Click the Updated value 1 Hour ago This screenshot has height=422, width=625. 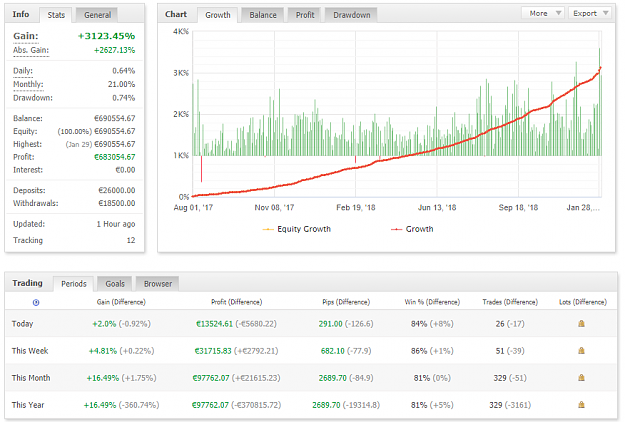pyautogui.click(x=116, y=224)
